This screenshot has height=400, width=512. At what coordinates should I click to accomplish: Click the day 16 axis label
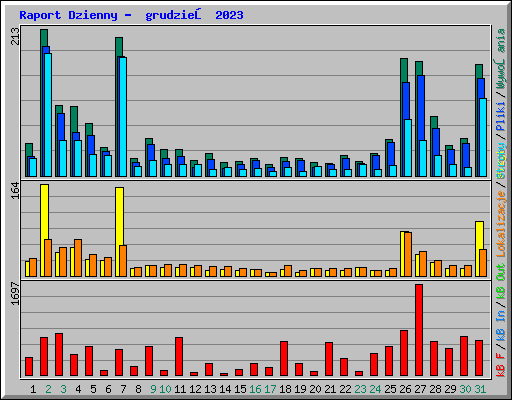click(255, 389)
